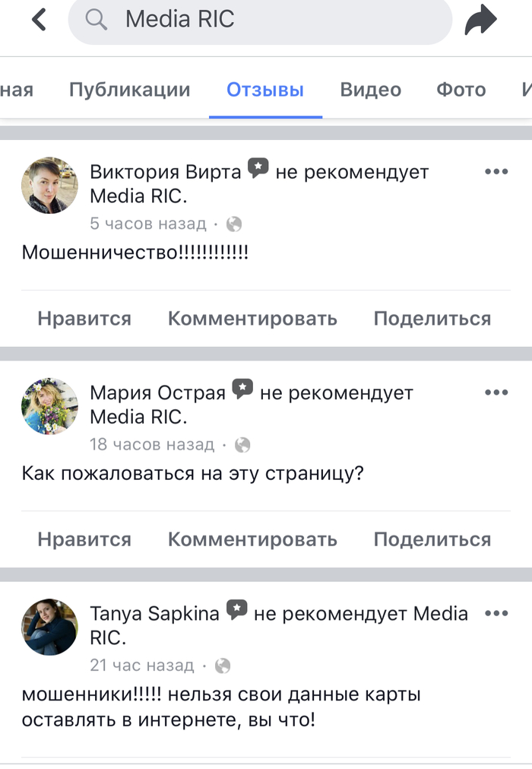Tap globe privacy icon on 5 часов назад review
This screenshot has width=532, height=769.
coord(234,224)
